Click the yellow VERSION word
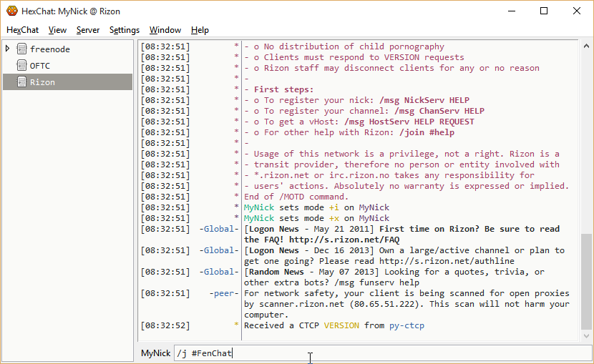594x364 pixels. coord(341,325)
